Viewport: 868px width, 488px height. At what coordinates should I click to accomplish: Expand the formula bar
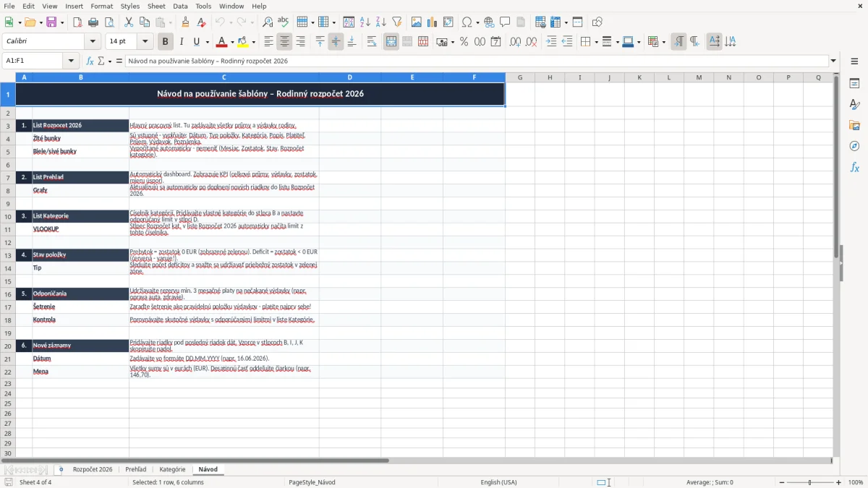click(x=833, y=61)
